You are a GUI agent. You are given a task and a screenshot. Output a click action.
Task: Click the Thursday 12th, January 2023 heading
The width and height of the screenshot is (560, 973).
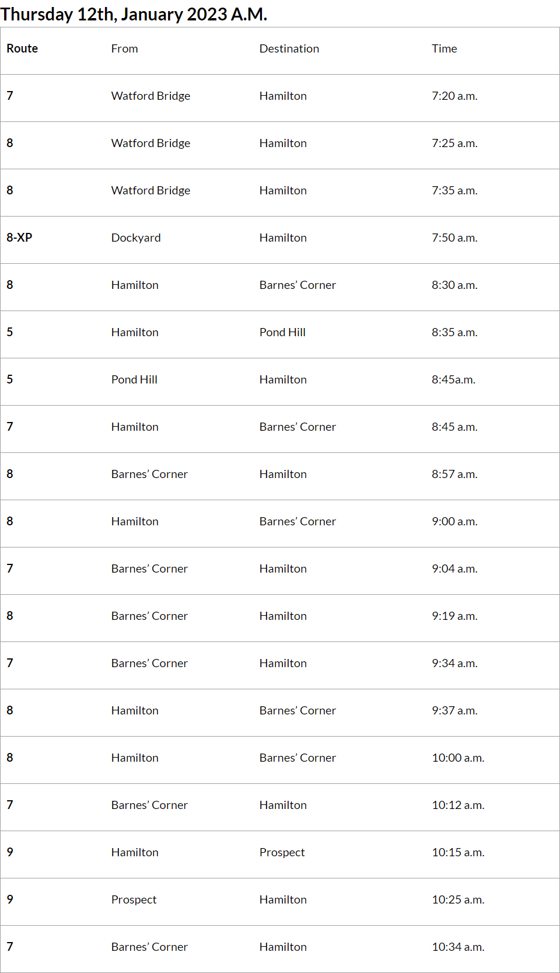click(134, 14)
